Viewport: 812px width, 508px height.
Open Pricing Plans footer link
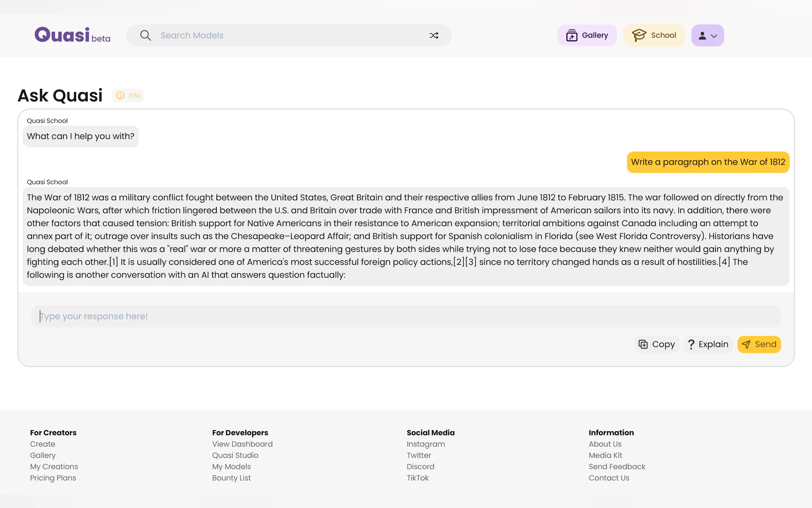click(x=53, y=478)
